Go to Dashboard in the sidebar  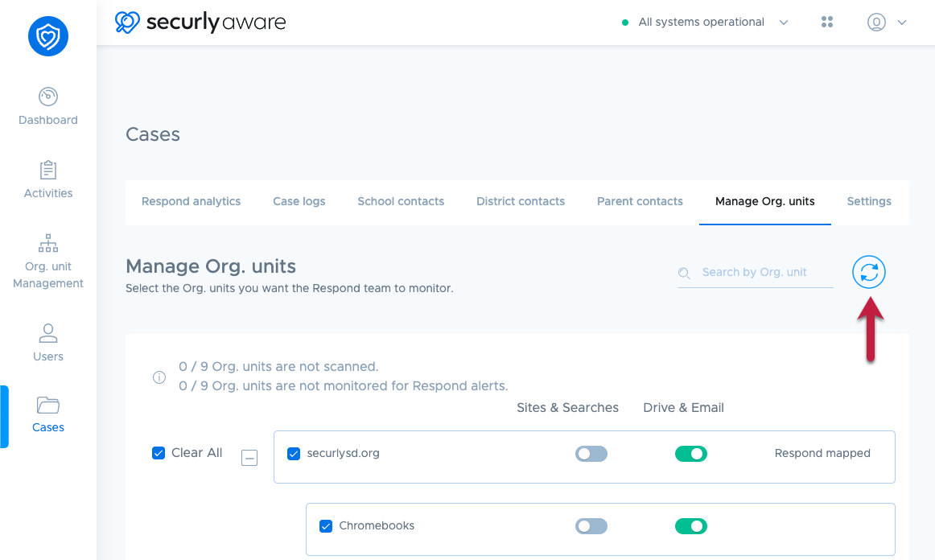[x=48, y=120]
